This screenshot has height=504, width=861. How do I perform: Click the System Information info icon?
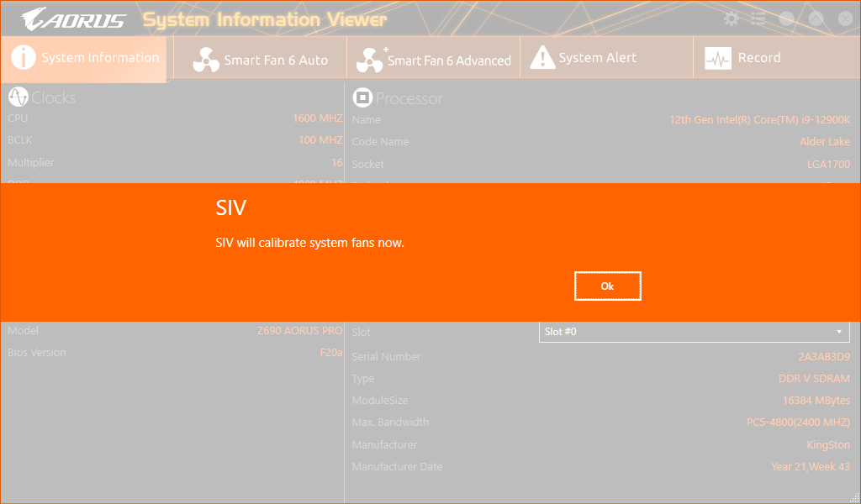pos(23,58)
